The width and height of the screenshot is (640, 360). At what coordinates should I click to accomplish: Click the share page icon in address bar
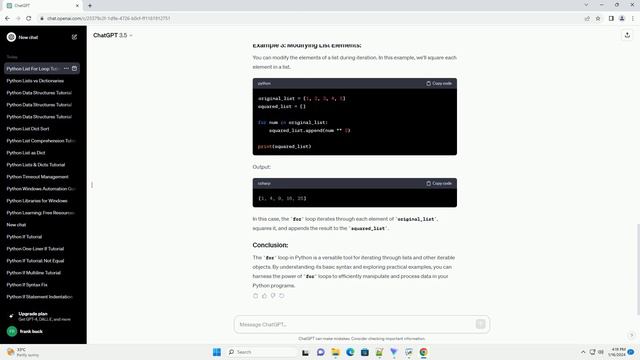pyautogui.click(x=587, y=18)
